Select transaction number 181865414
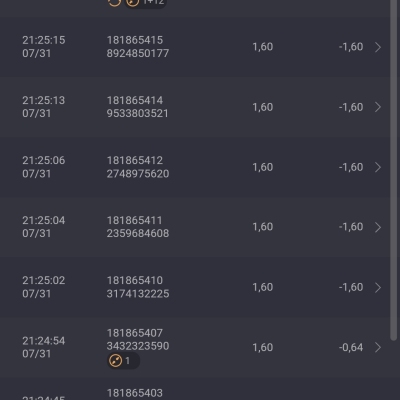Viewport: 400px width, 400px height. (x=135, y=100)
